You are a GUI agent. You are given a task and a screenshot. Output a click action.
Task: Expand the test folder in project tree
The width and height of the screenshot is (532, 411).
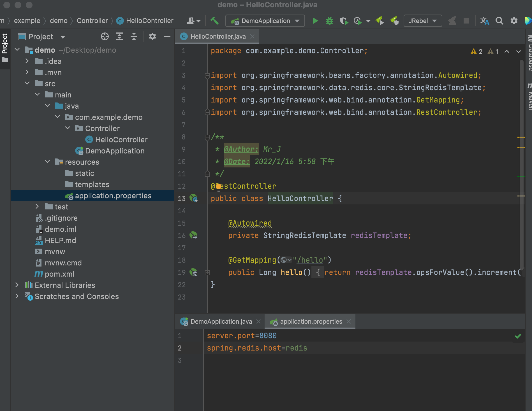[37, 207]
